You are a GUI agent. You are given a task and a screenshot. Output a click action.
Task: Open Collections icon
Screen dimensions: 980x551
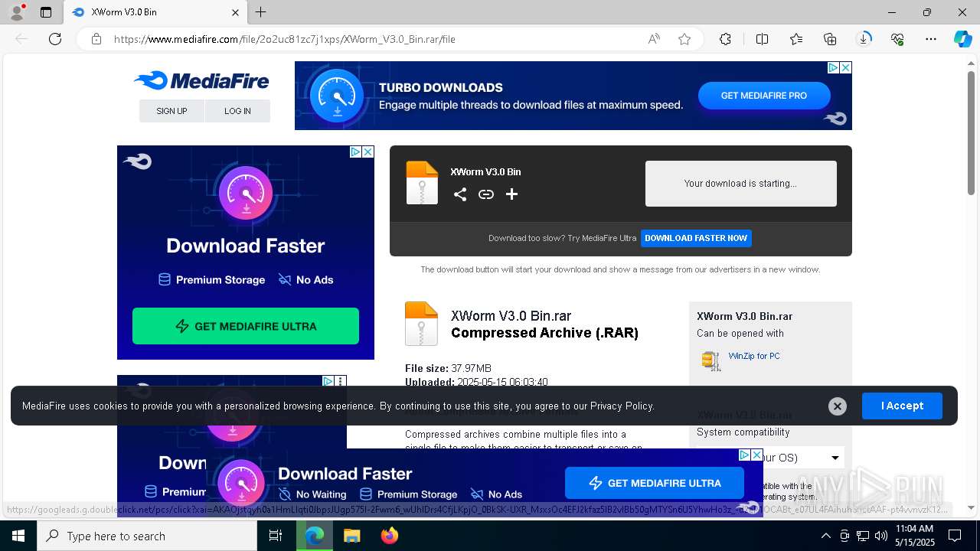click(830, 39)
